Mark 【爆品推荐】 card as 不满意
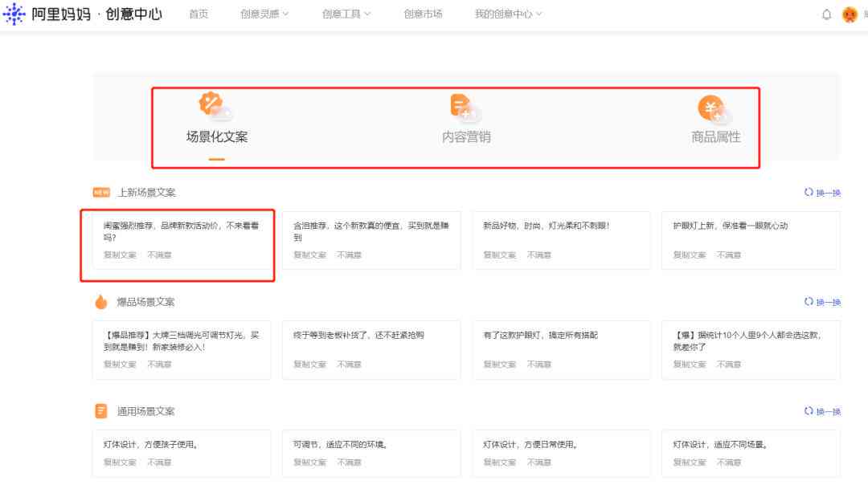Image resolution: width=868 pixels, height=485 pixels. coord(159,365)
